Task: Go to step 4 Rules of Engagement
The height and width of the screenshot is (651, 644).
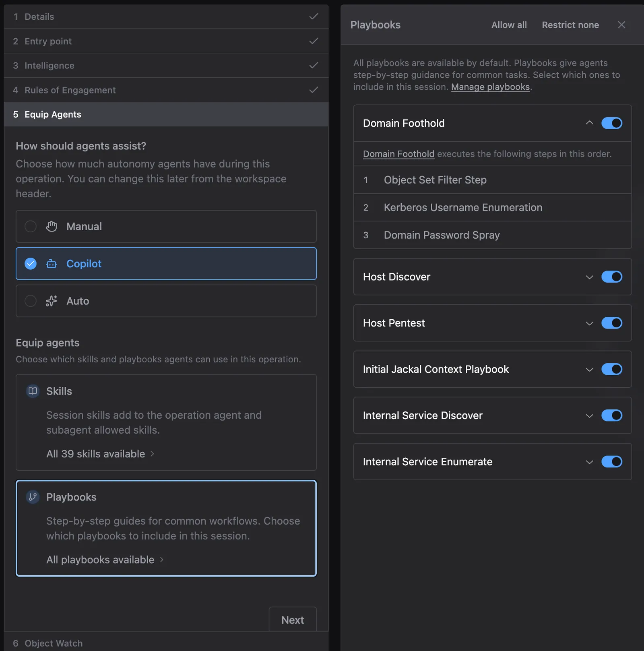Action: [166, 90]
